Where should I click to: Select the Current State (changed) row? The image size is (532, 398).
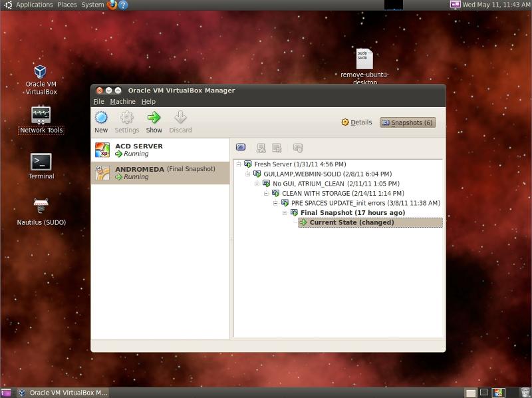coord(370,222)
